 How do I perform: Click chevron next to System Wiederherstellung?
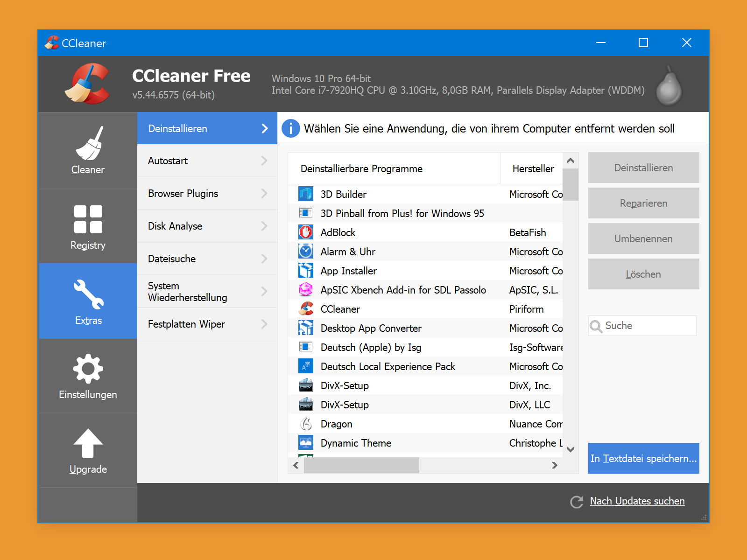coord(264,291)
